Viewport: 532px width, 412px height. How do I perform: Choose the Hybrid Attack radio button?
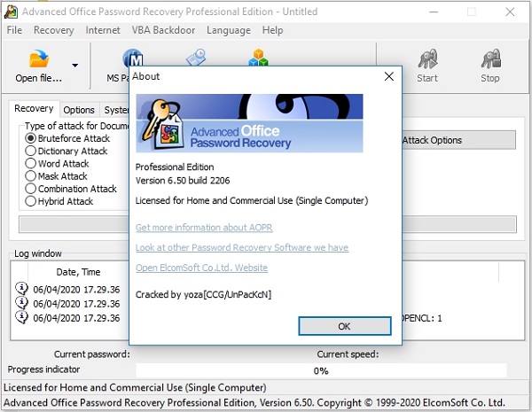pos(31,201)
